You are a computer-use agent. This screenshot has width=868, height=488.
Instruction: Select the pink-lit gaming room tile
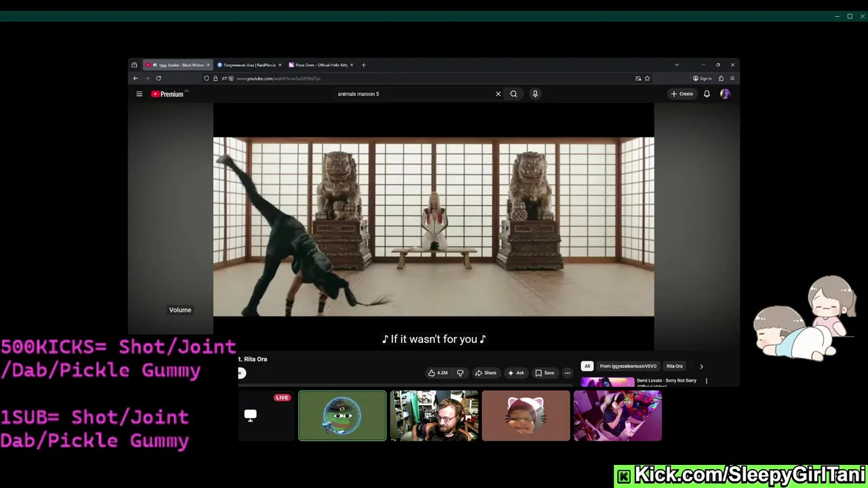tap(617, 415)
